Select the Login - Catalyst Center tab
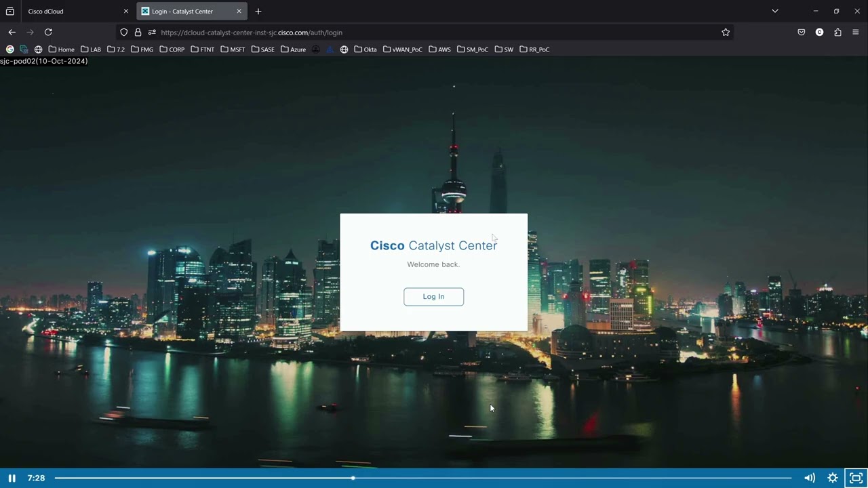The width and height of the screenshot is (868, 488). tap(192, 11)
